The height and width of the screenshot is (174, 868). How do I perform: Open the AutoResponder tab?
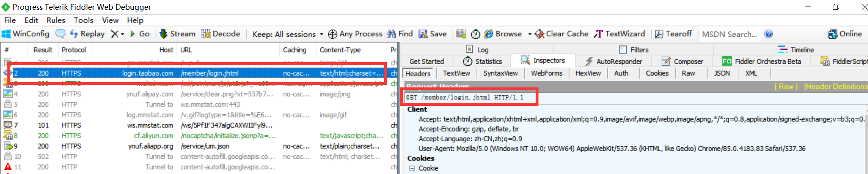[613, 61]
